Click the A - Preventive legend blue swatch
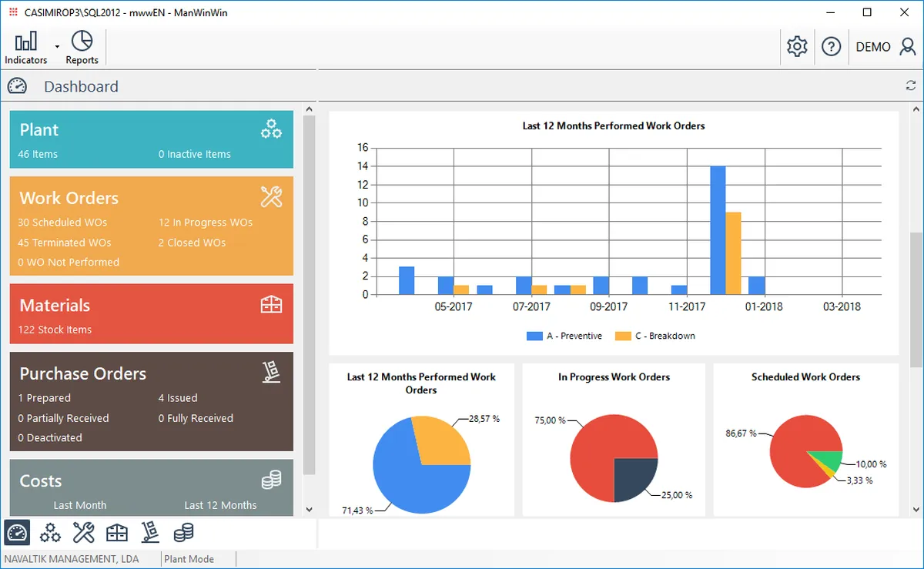This screenshot has width=924, height=569. 534,336
